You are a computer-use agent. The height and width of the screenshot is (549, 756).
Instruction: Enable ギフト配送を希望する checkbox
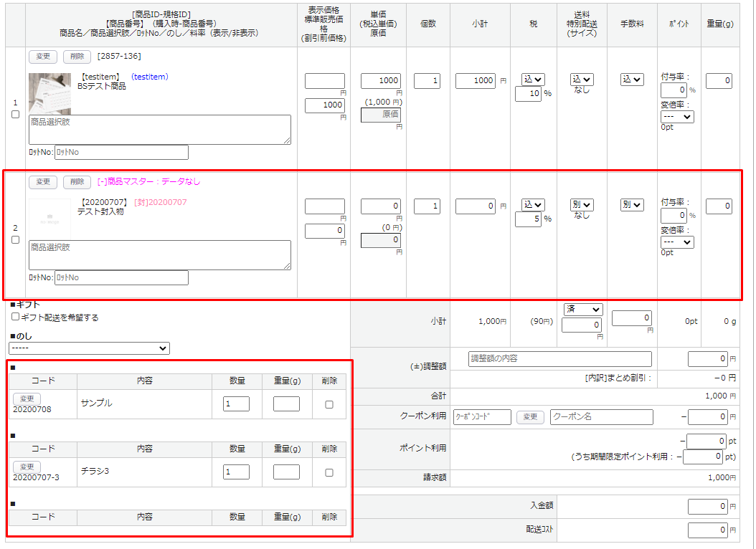coord(16,317)
